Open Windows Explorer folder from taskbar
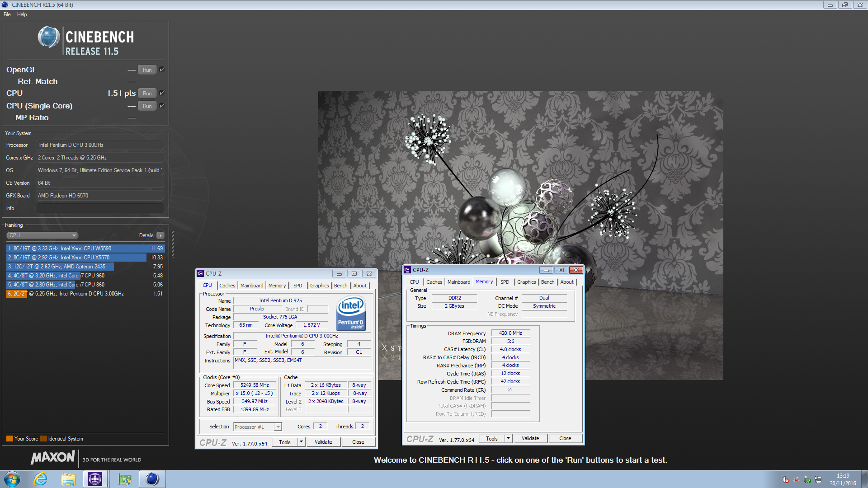Image resolution: width=868 pixels, height=488 pixels. (68, 479)
